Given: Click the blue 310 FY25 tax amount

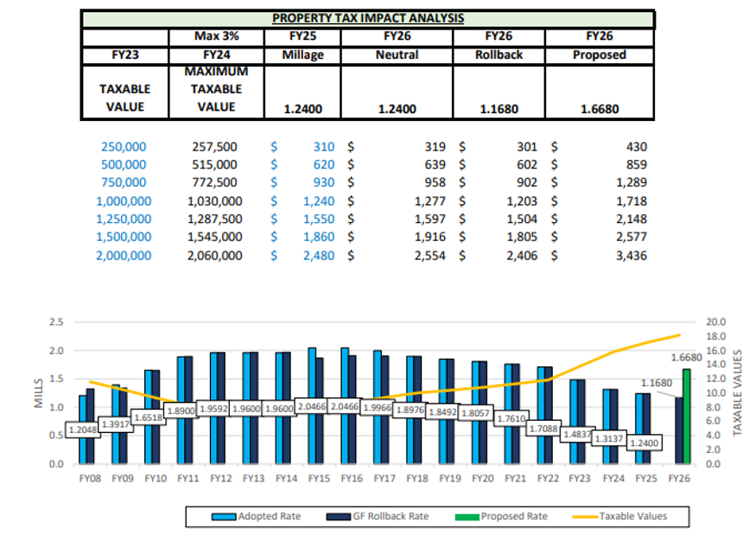Looking at the screenshot, I should point(324,147).
